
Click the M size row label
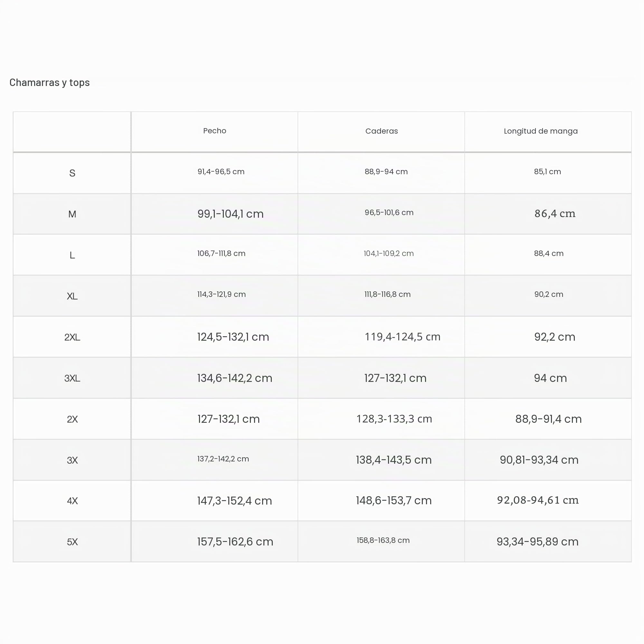[x=72, y=214]
